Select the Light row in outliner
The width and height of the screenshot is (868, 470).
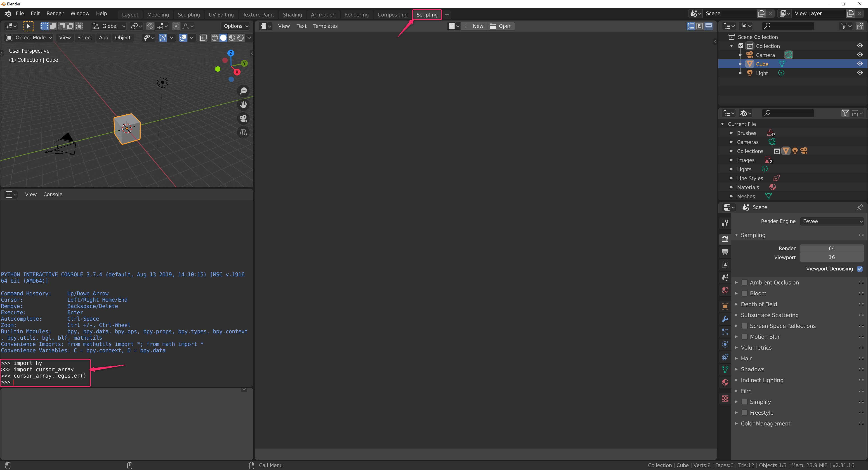point(793,73)
